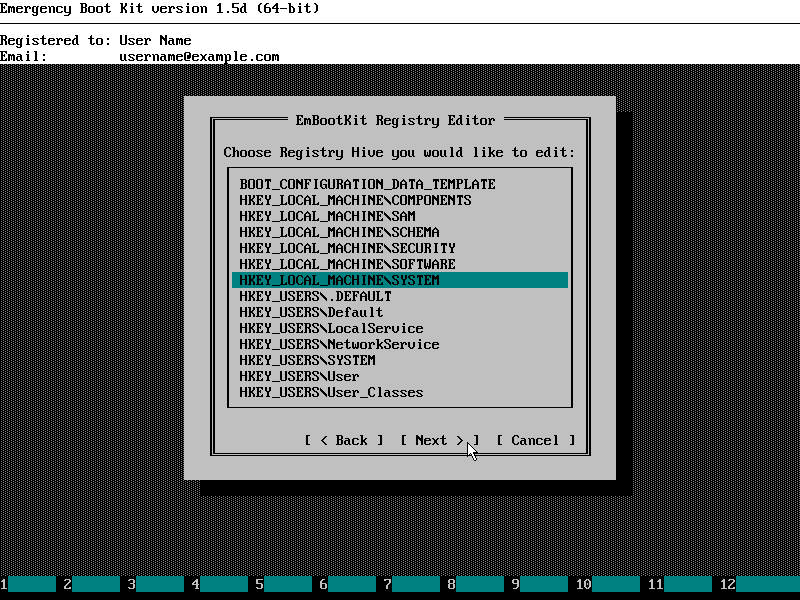Click function key slot 1 in bottom bar
The width and height of the screenshot is (800, 600).
pos(28,584)
